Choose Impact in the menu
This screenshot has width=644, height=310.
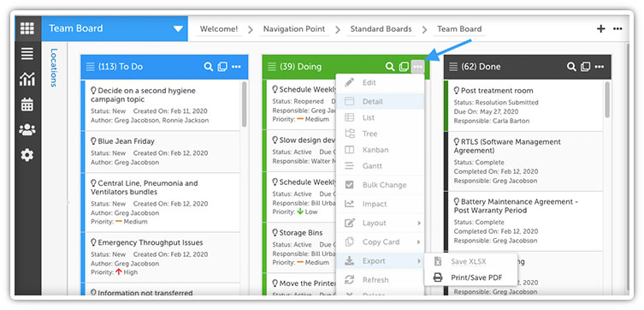tap(380, 204)
